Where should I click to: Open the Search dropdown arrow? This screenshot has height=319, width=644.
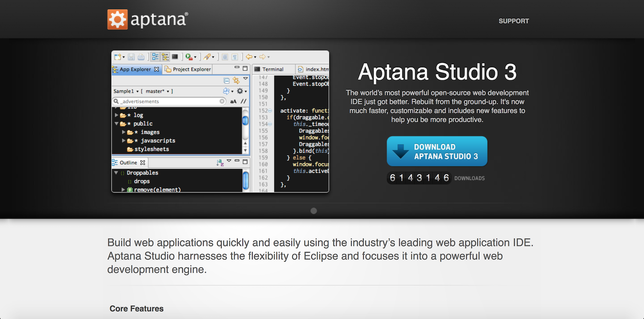coord(213,57)
